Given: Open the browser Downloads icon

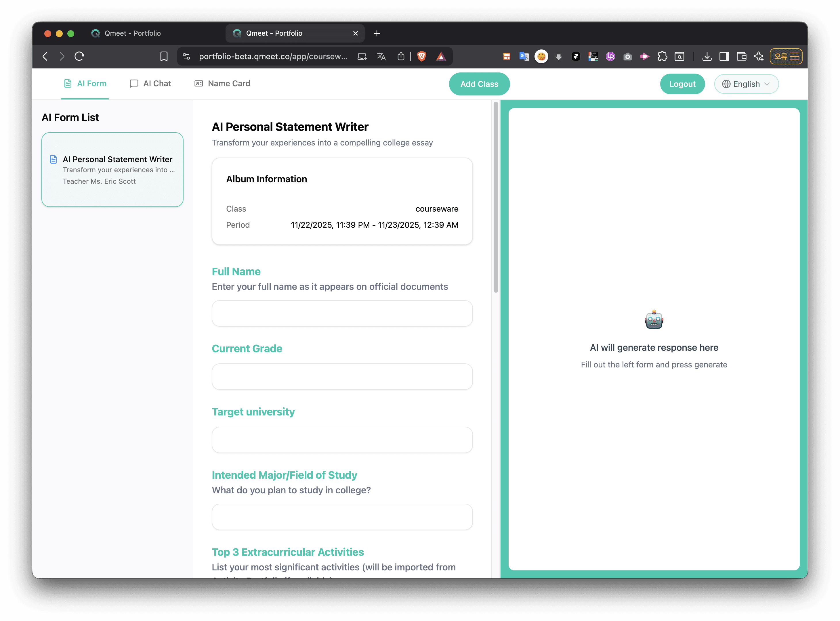Looking at the screenshot, I should click(x=707, y=56).
